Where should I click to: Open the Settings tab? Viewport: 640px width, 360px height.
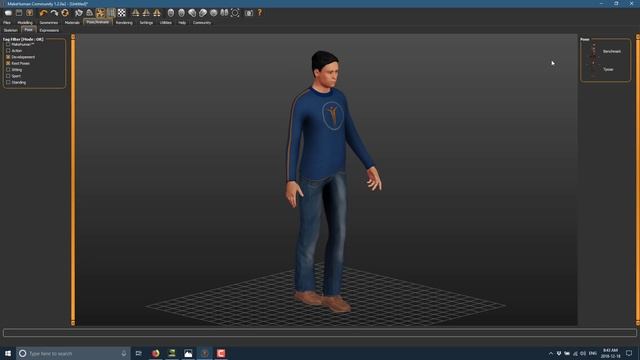click(x=146, y=23)
